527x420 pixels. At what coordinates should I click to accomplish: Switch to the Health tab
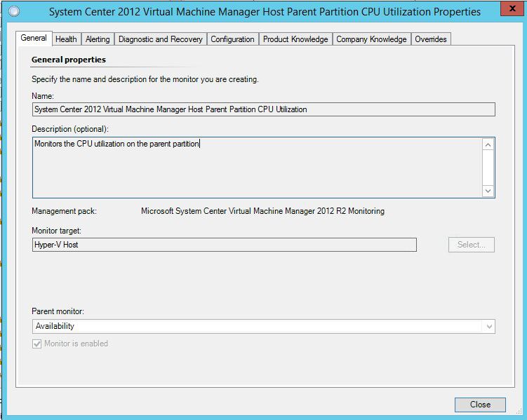click(x=66, y=39)
